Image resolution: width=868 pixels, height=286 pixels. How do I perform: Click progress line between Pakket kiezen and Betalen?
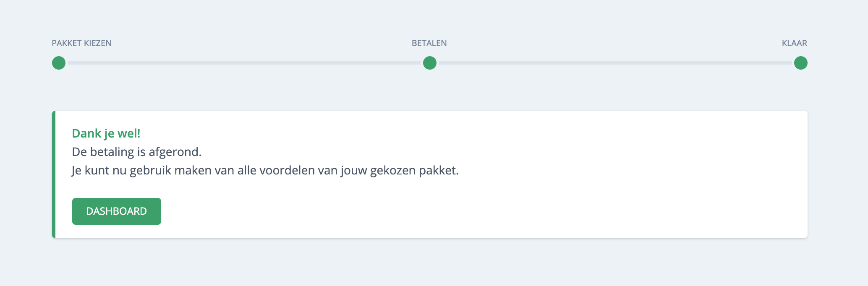[243, 63]
